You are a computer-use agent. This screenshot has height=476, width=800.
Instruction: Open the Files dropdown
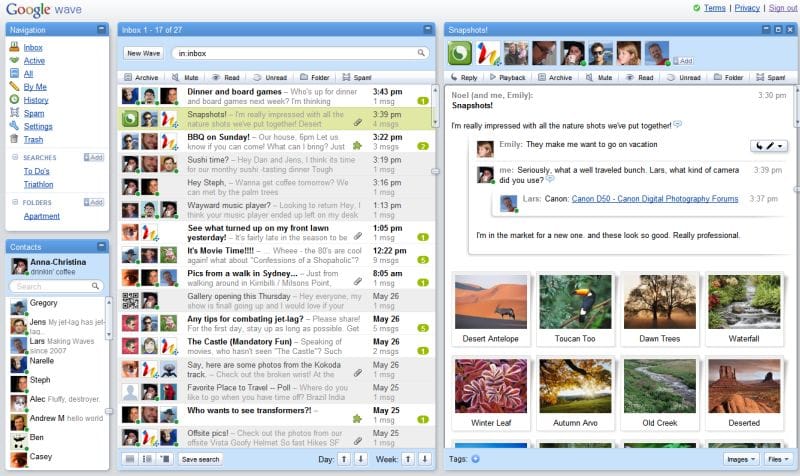778,459
